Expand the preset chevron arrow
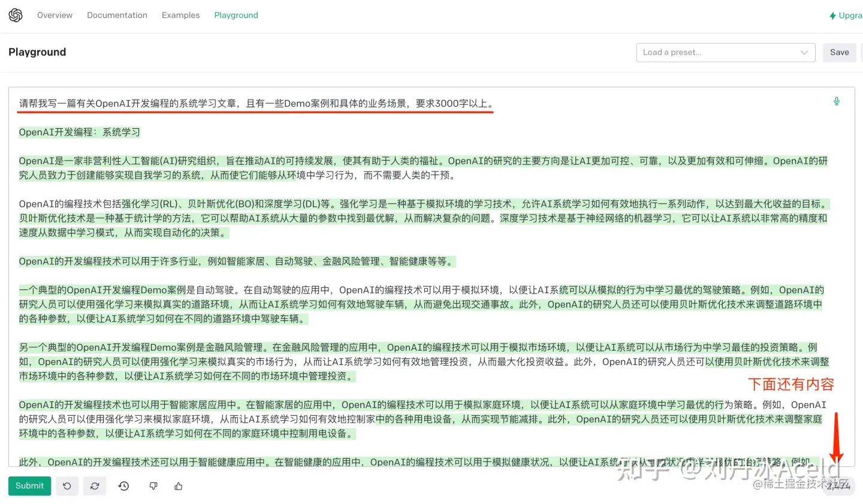863x504 pixels. point(804,52)
